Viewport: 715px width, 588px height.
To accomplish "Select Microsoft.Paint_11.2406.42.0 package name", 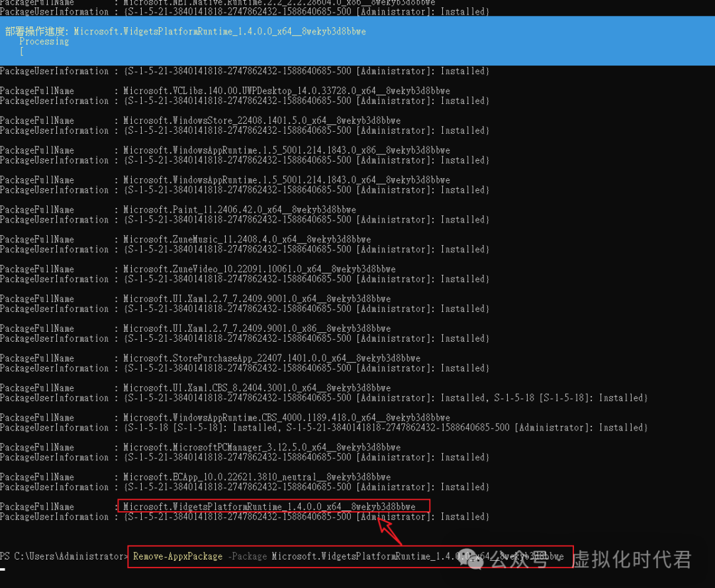I will coord(240,209).
